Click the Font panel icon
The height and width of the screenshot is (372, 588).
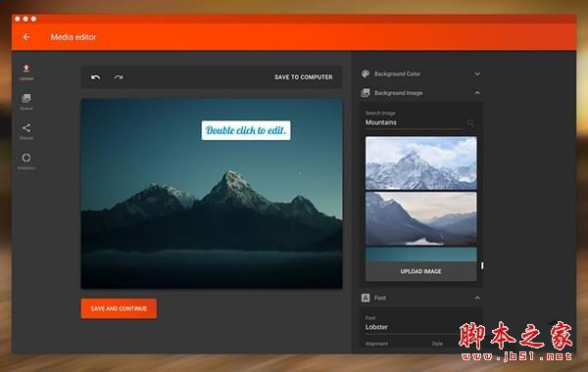(366, 298)
